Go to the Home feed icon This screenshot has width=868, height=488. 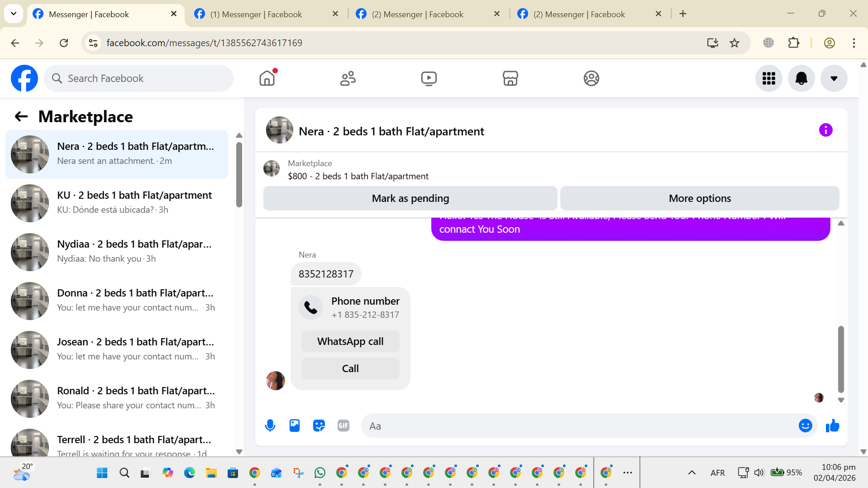[x=267, y=78]
